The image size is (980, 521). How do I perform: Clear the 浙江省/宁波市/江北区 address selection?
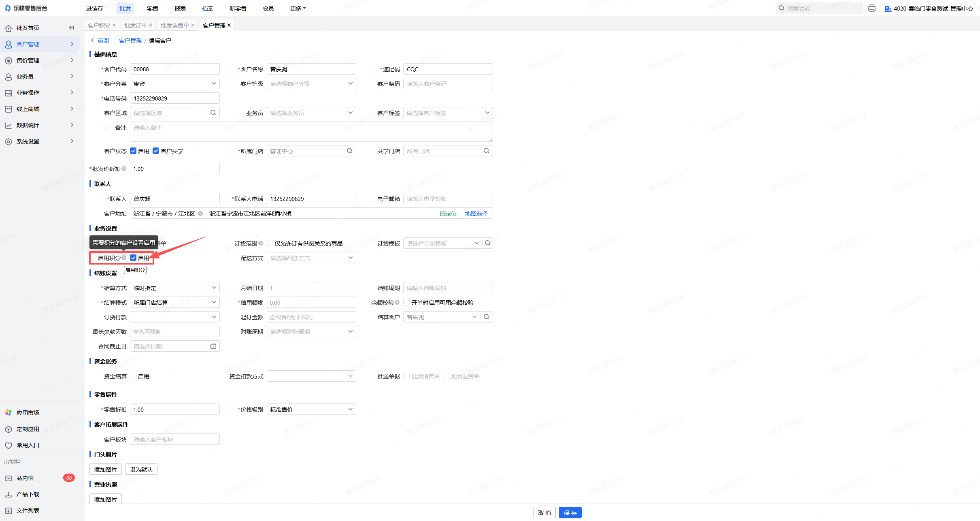(200, 214)
